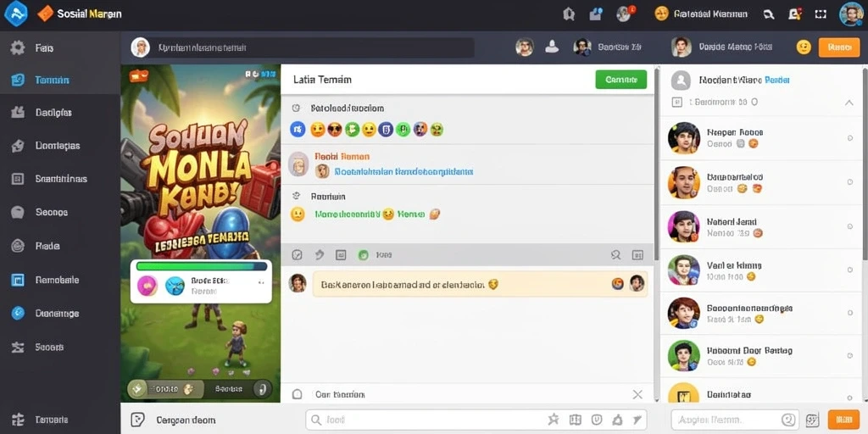Toggle the status circle on last contact row

pos(850,398)
